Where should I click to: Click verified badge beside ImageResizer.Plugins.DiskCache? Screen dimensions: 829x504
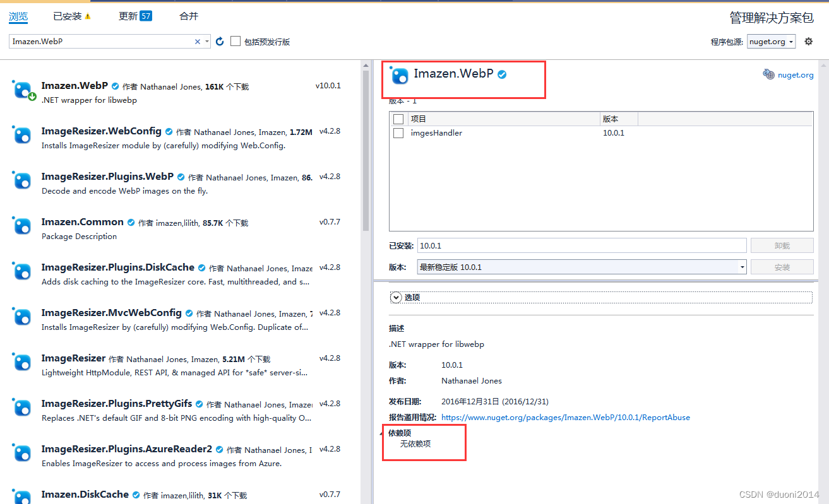coord(201,268)
